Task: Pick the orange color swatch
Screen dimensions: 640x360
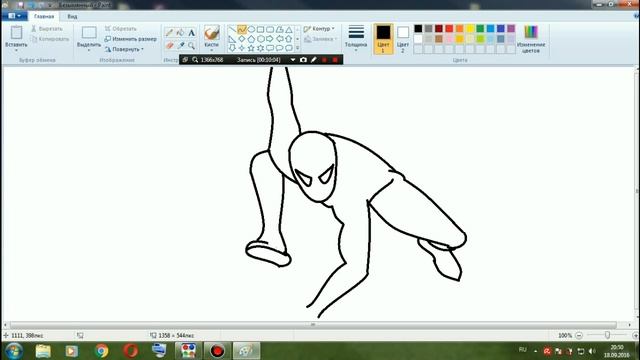Action: click(460, 29)
